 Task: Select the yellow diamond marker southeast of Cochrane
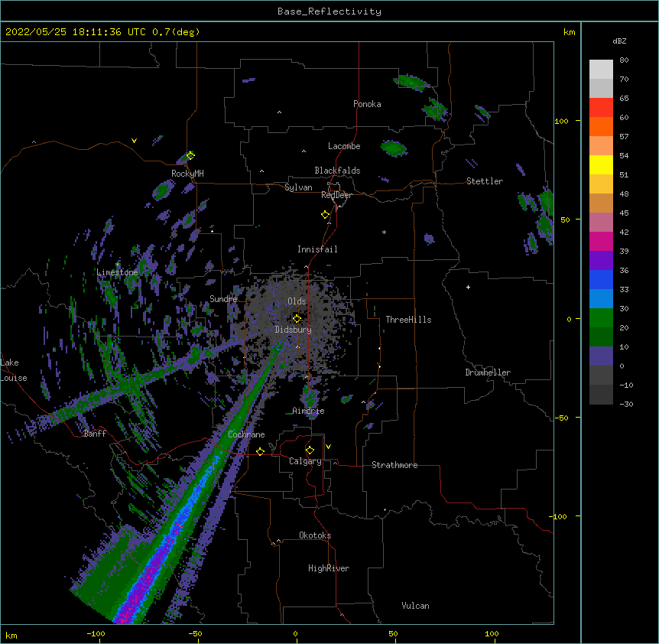pos(260,451)
